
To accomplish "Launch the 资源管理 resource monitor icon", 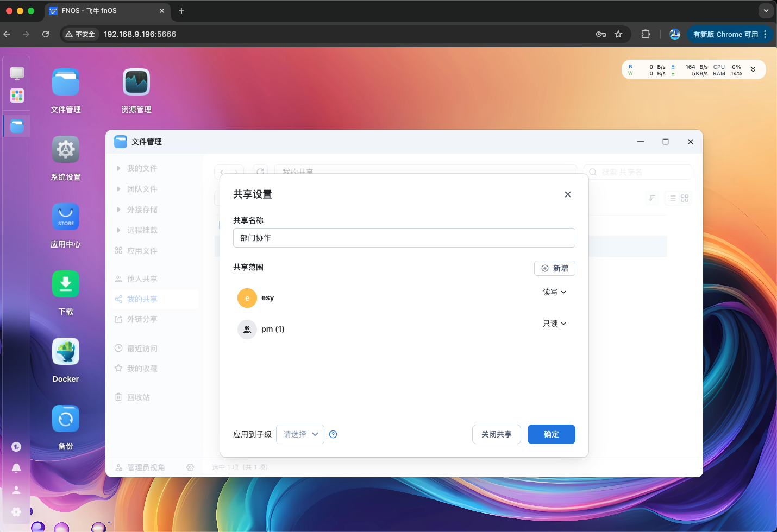I will [136, 83].
